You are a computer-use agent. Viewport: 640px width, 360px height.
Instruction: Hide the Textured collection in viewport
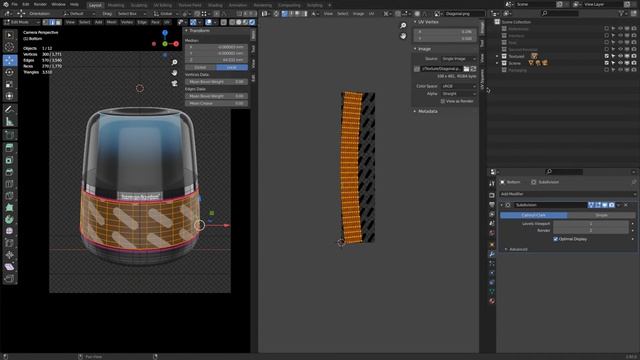[620, 56]
